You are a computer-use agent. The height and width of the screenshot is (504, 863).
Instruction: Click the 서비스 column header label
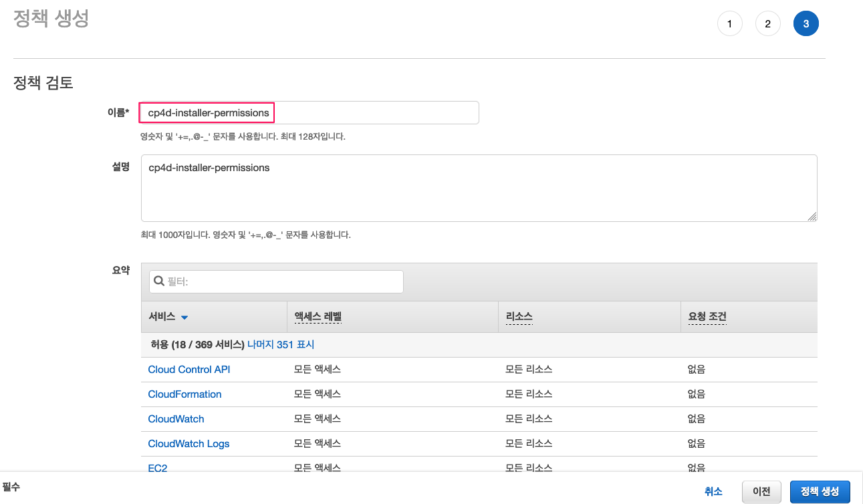[162, 316]
